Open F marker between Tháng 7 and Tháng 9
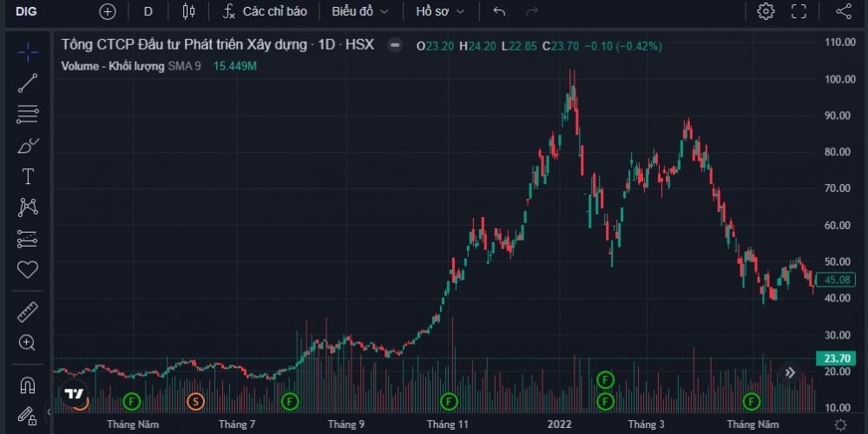The width and height of the screenshot is (868, 434). (x=290, y=401)
